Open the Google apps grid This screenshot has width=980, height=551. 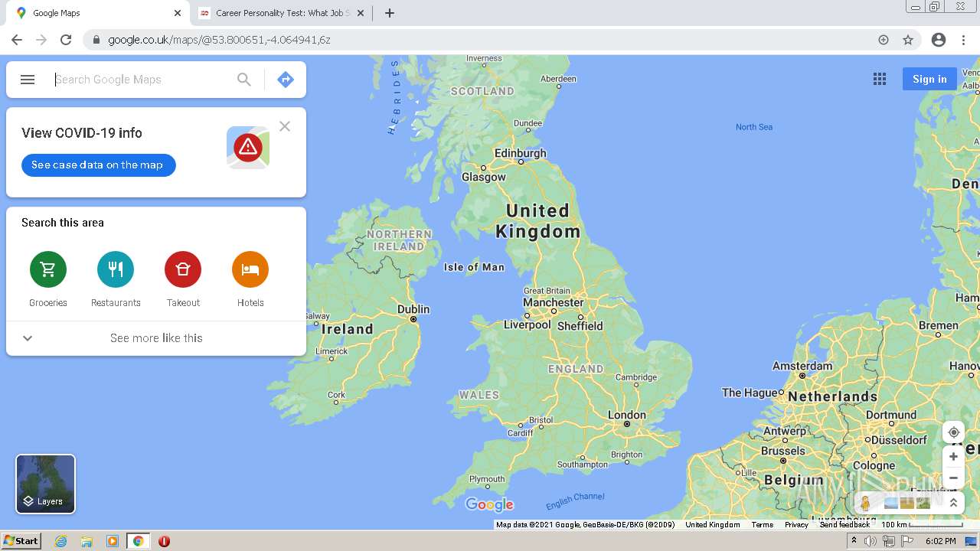(x=880, y=79)
